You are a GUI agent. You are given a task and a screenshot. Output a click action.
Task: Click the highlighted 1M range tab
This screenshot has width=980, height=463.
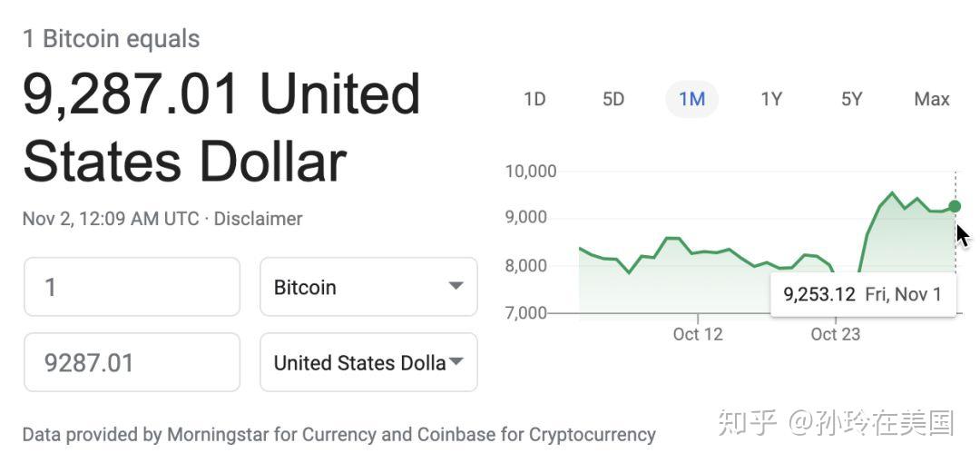coord(691,99)
